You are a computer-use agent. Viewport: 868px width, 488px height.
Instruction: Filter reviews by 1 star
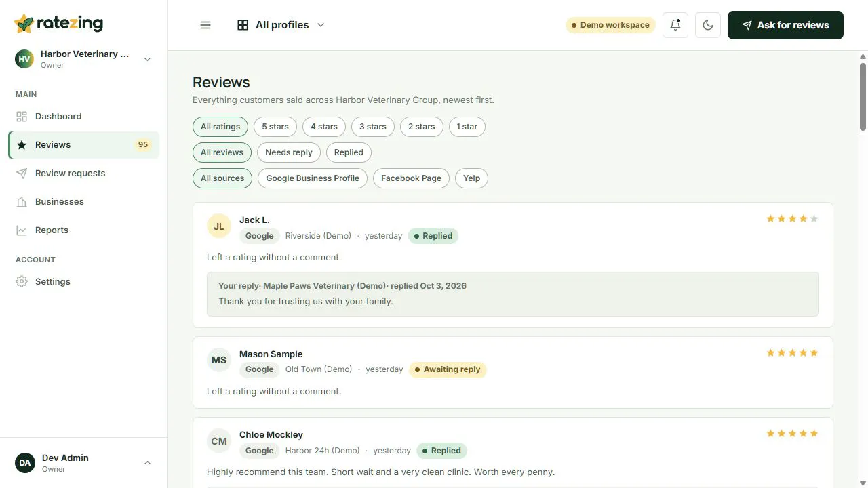tap(467, 127)
